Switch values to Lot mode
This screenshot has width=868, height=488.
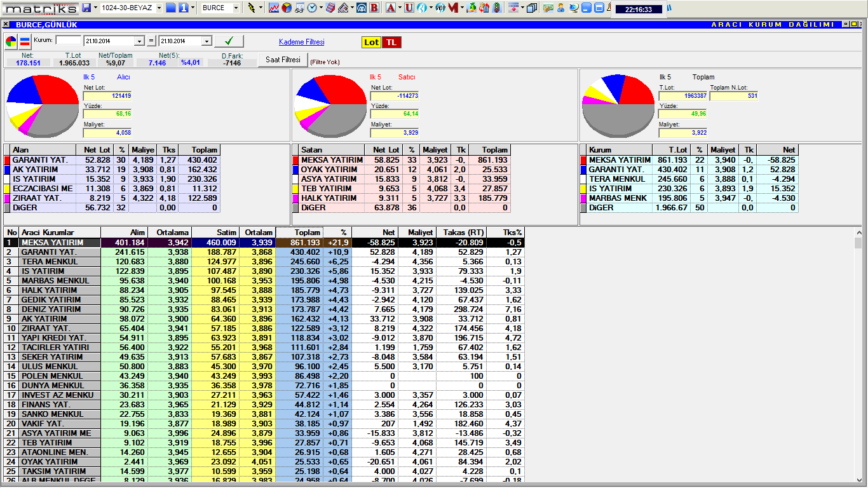pos(371,42)
